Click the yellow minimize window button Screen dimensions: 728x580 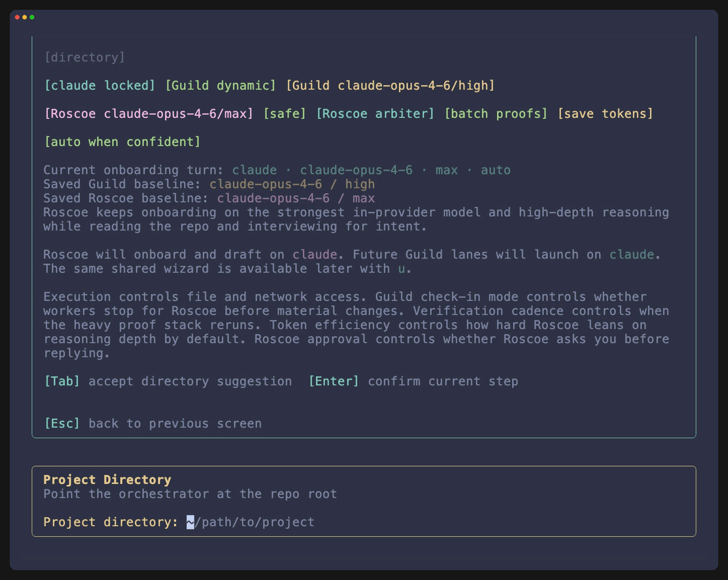click(25, 17)
